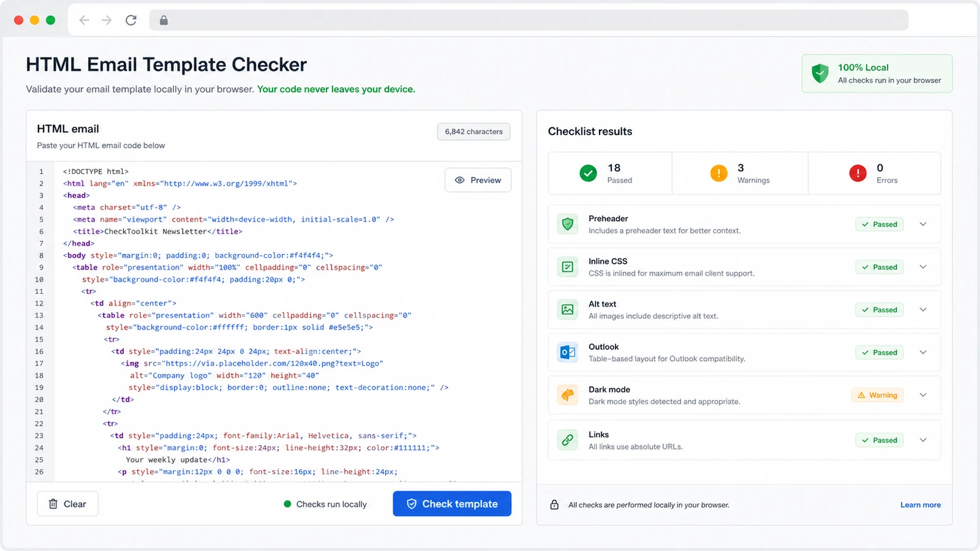Click 'All links use absolute URLs.' text
Screen dimensions: 980x551
(x=636, y=447)
